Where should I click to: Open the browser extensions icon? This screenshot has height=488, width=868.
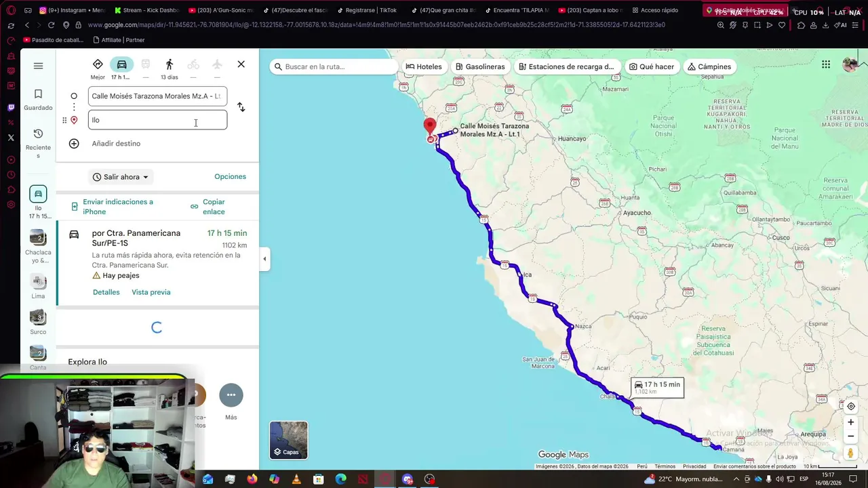[x=802, y=25]
